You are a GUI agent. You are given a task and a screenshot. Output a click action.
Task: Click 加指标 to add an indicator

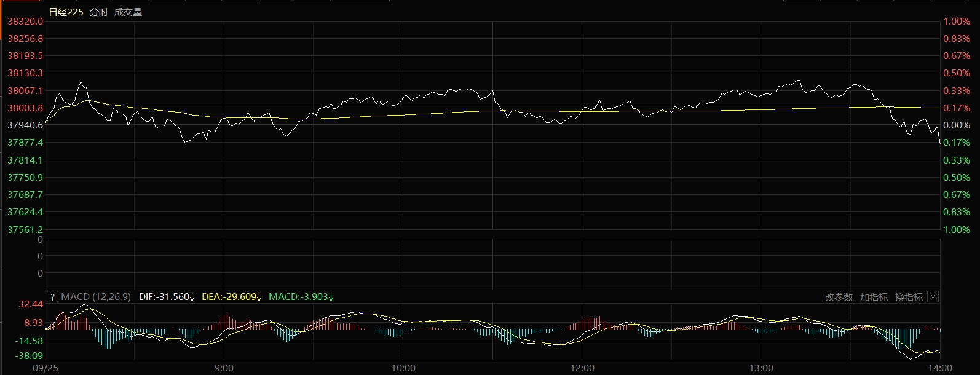click(874, 297)
